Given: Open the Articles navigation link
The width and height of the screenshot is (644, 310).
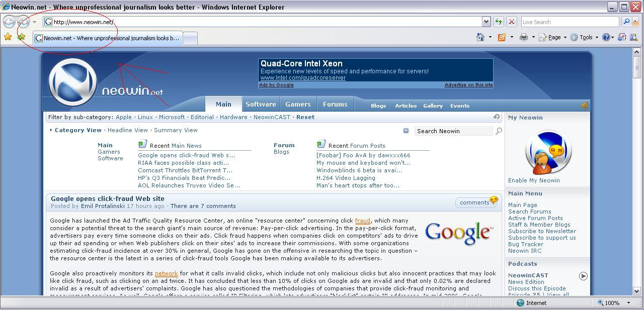Looking at the screenshot, I should [x=406, y=106].
